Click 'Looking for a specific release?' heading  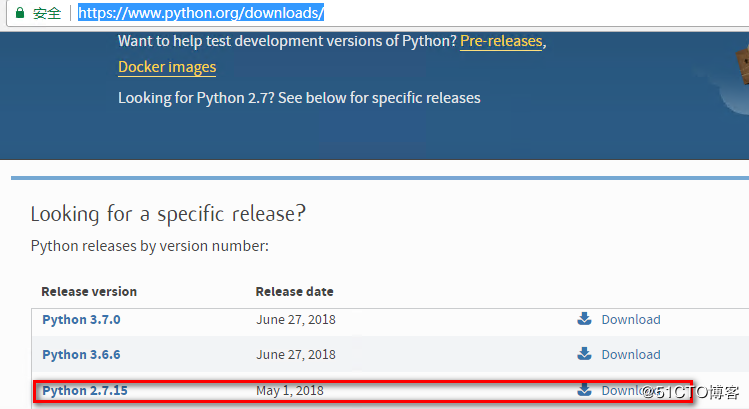coord(168,214)
